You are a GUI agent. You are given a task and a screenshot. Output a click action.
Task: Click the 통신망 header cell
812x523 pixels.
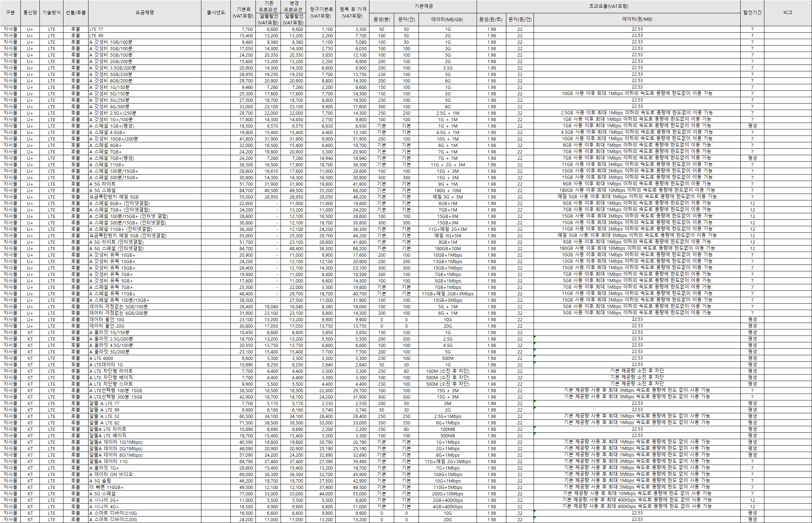click(x=30, y=13)
